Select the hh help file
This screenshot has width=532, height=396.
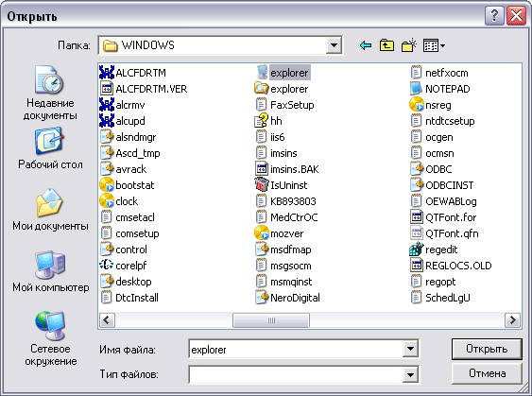268,121
